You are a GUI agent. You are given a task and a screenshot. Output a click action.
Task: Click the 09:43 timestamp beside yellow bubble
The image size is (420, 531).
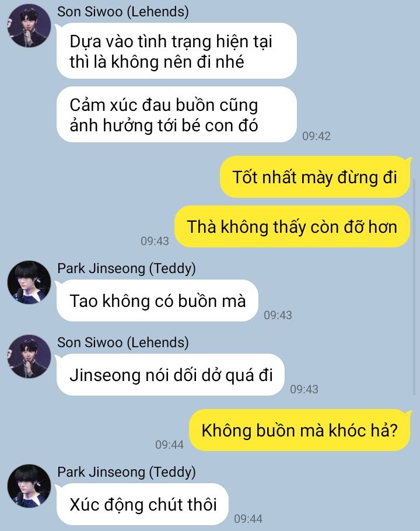(x=155, y=241)
